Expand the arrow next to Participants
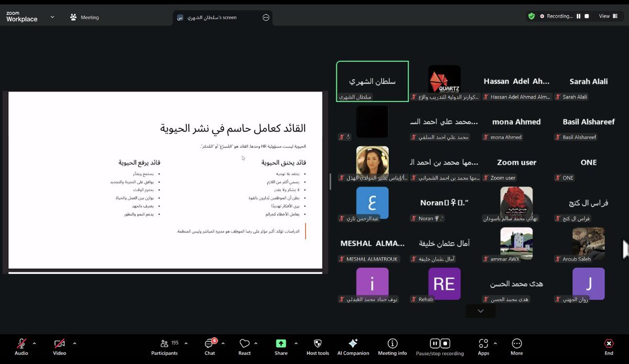This screenshot has width=629, height=364. (187, 344)
